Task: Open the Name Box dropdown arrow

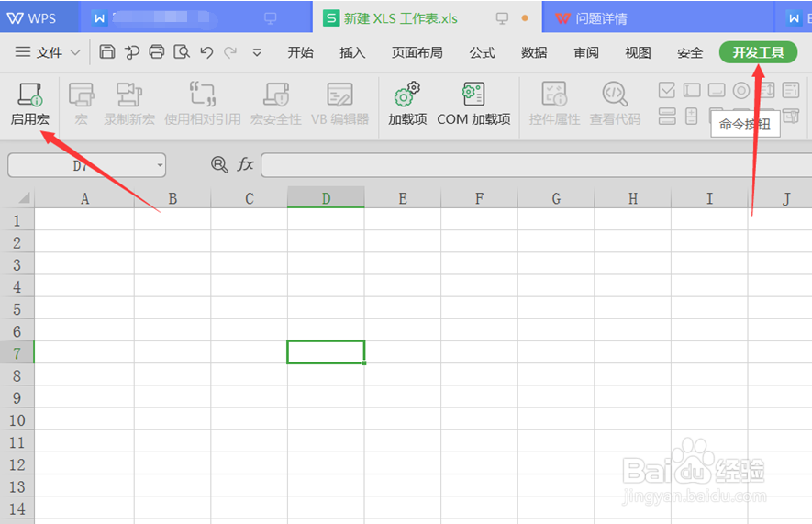Action: click(160, 165)
